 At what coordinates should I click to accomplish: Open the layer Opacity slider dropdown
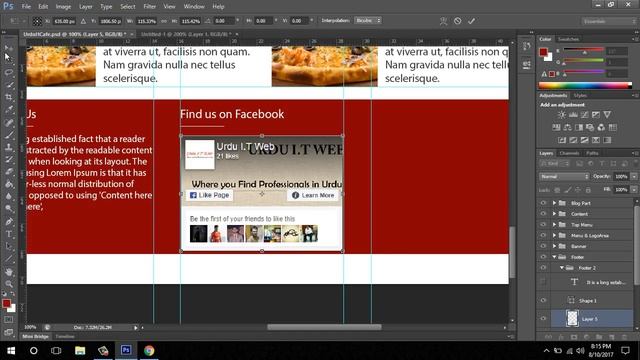point(634,176)
